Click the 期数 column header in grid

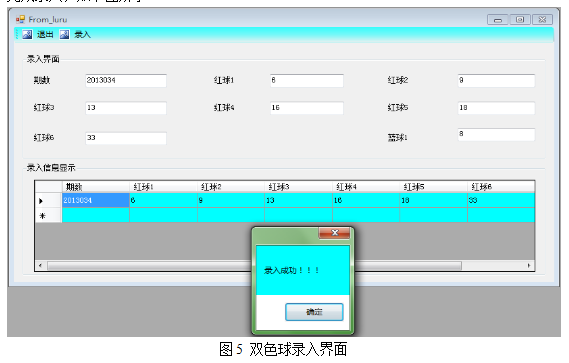(x=96, y=187)
